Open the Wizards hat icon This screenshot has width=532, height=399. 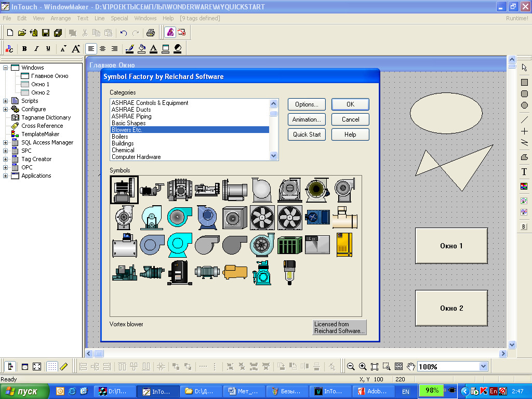pyautogui.click(x=170, y=32)
